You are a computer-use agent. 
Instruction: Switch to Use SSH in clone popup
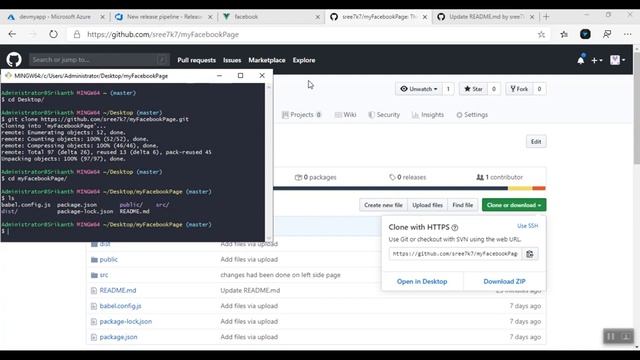527,226
